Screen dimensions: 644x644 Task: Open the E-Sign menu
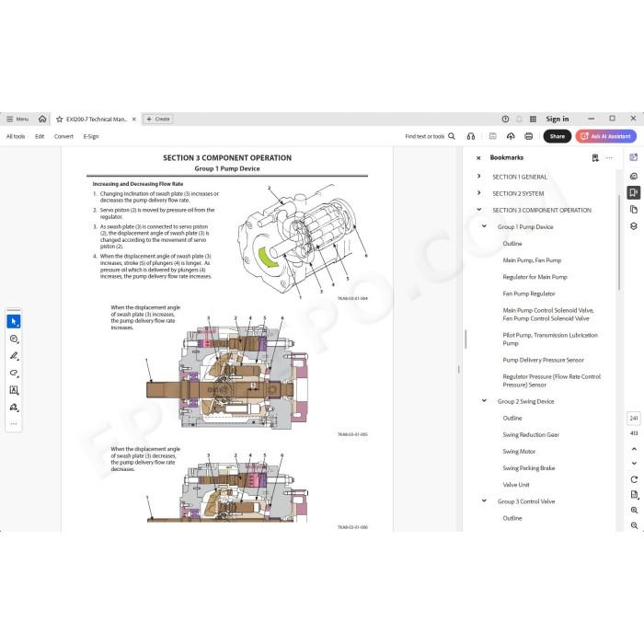91,136
